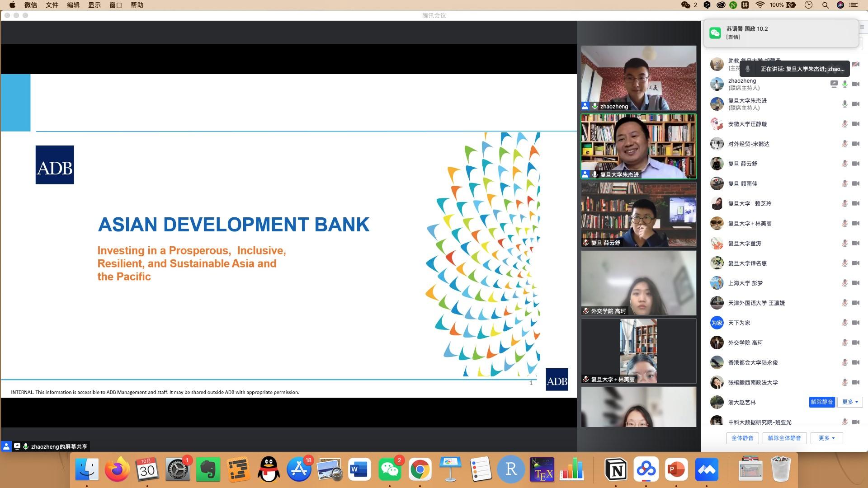This screenshot has width=868, height=488.
Task: Select participant row 张榕麟西南政法大学
Action: 784,382
